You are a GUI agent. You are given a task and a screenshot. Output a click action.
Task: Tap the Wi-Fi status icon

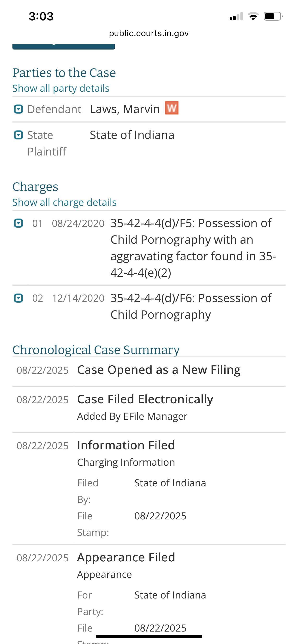253,16
